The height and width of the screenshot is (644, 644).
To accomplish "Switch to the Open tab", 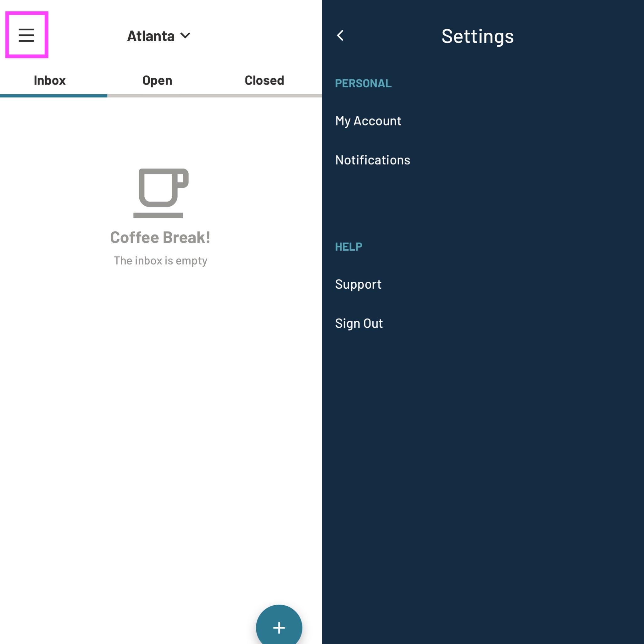I will pos(157,80).
